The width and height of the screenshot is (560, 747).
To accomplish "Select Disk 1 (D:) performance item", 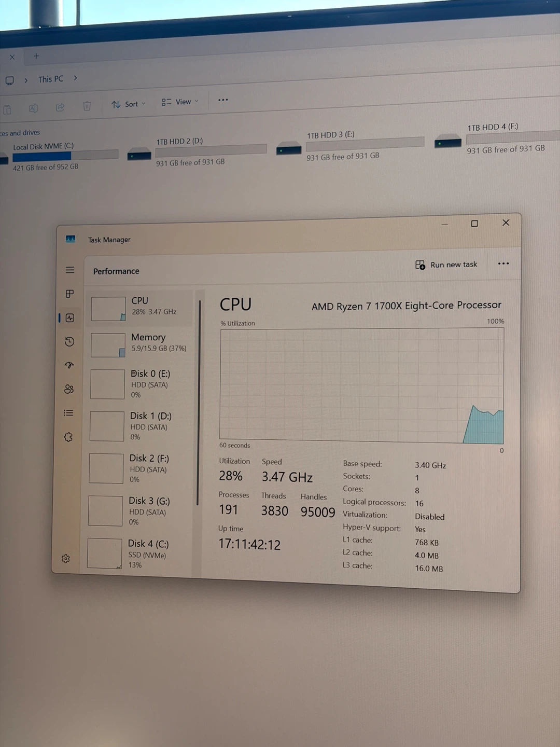I will 139,426.
